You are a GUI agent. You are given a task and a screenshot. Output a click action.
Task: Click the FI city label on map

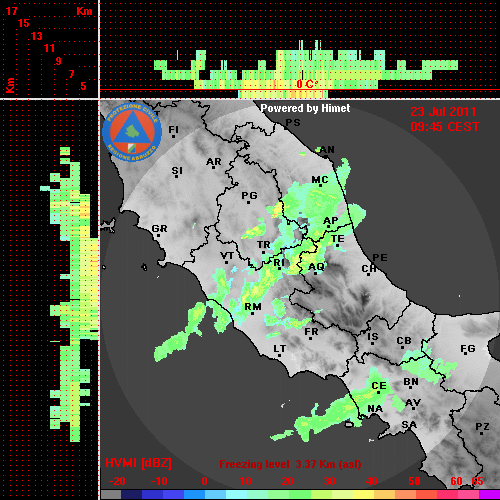coord(174,129)
